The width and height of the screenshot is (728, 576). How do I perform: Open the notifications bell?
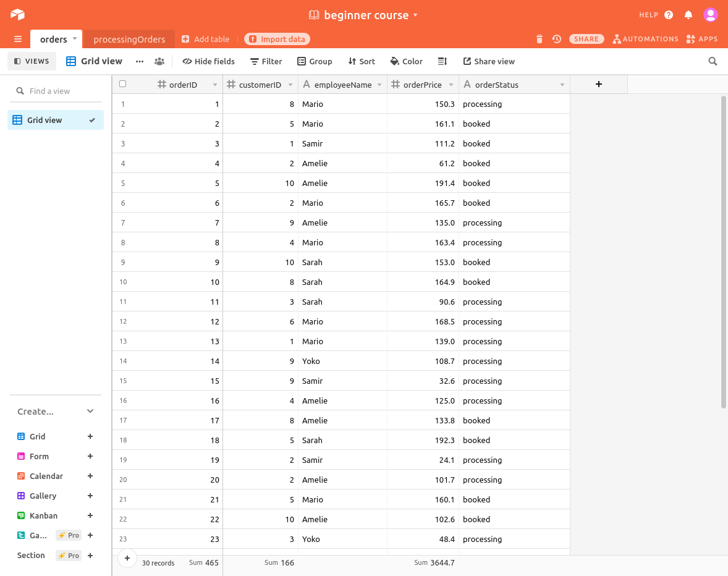tap(688, 15)
